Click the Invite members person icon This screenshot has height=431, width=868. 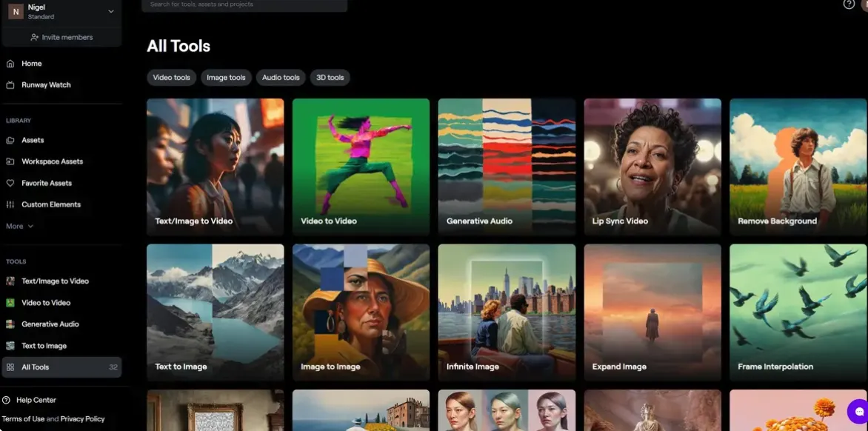click(34, 38)
